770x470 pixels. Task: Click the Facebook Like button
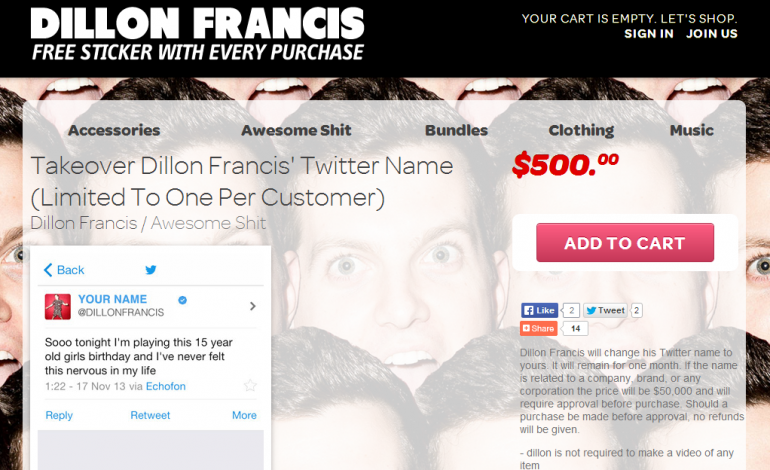pos(539,310)
